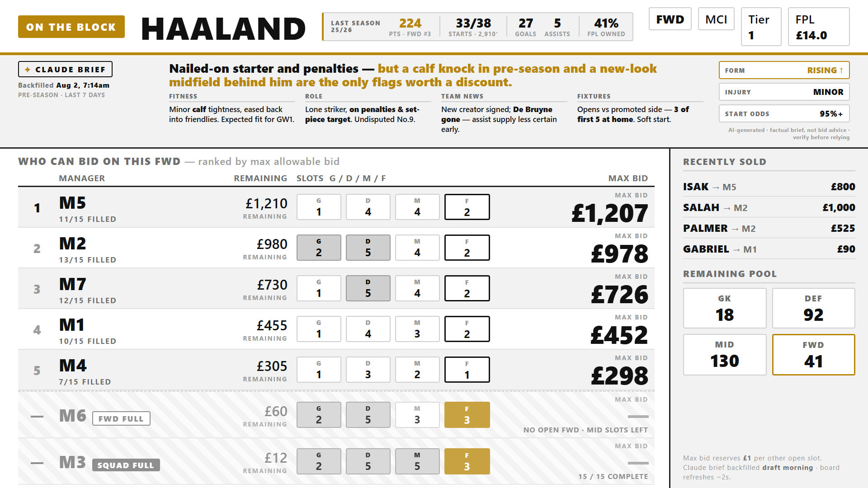
Task: Select manager M5's forward slot box
Action: 467,207
